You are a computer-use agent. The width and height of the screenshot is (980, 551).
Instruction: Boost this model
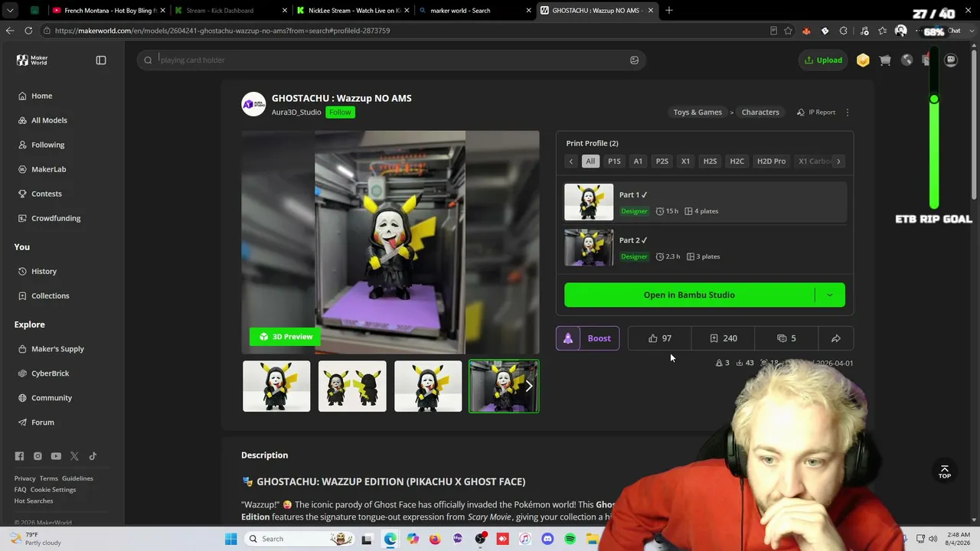coord(599,338)
